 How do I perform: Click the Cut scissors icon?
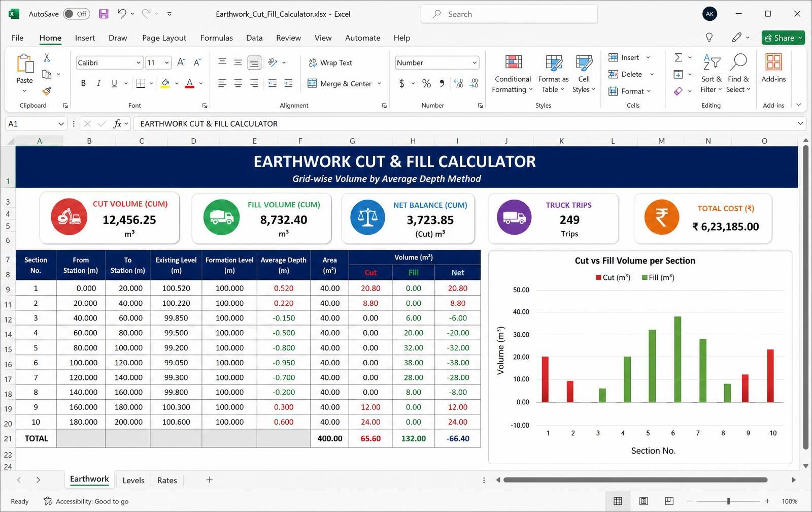[47, 58]
